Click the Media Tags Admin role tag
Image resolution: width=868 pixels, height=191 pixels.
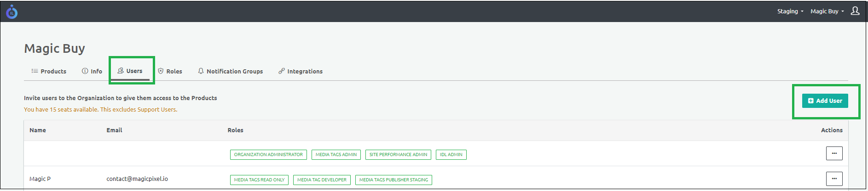point(336,155)
